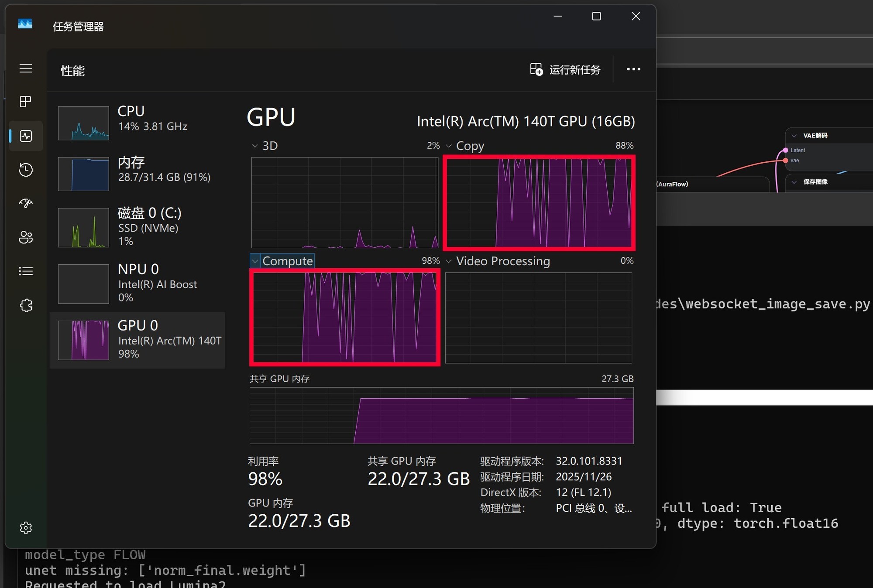Select the Performance page icon
This screenshot has height=588, width=873.
[26, 136]
